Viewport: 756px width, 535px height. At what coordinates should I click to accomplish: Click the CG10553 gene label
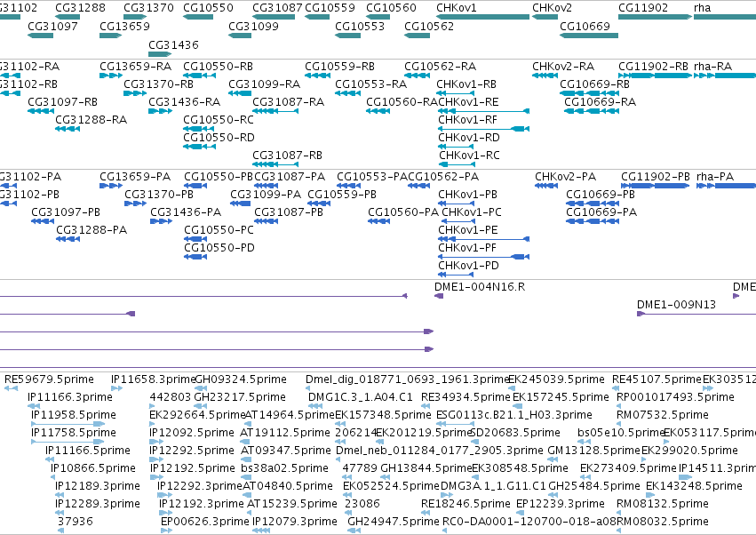[360, 26]
